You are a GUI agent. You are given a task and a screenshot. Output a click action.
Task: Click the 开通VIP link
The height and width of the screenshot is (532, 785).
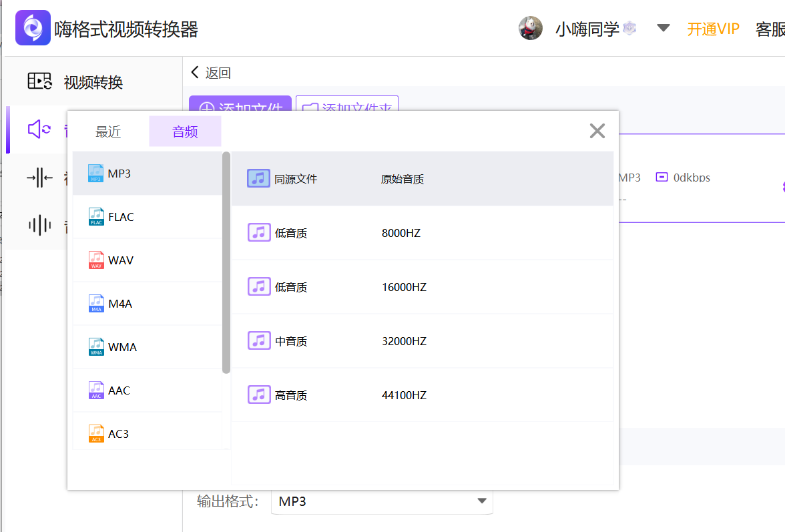click(713, 28)
